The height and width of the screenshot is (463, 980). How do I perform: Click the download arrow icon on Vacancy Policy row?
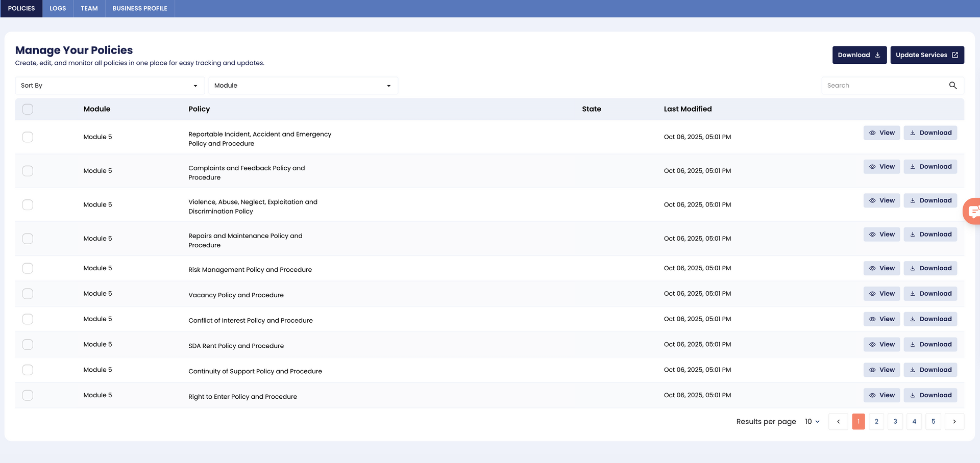[x=913, y=294]
